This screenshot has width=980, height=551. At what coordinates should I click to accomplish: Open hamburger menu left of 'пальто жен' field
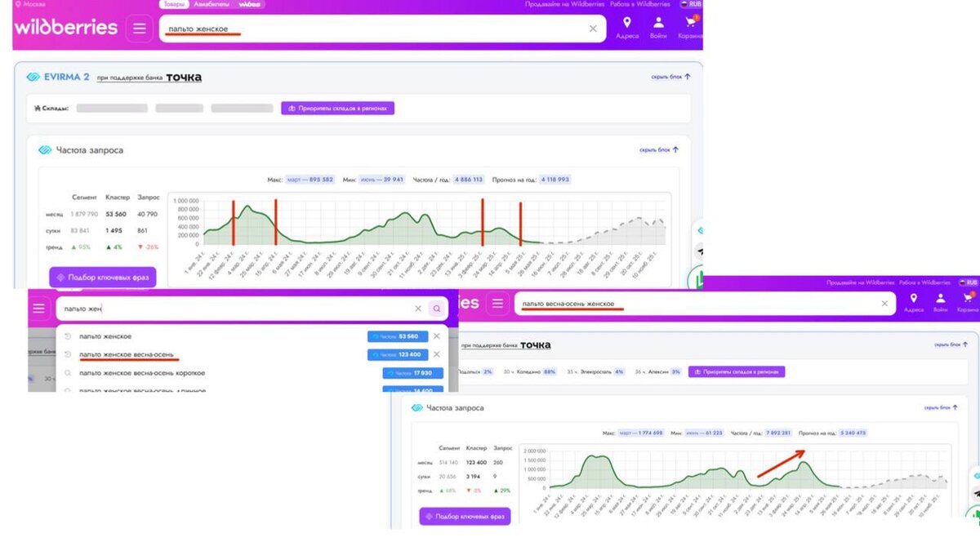click(38, 309)
